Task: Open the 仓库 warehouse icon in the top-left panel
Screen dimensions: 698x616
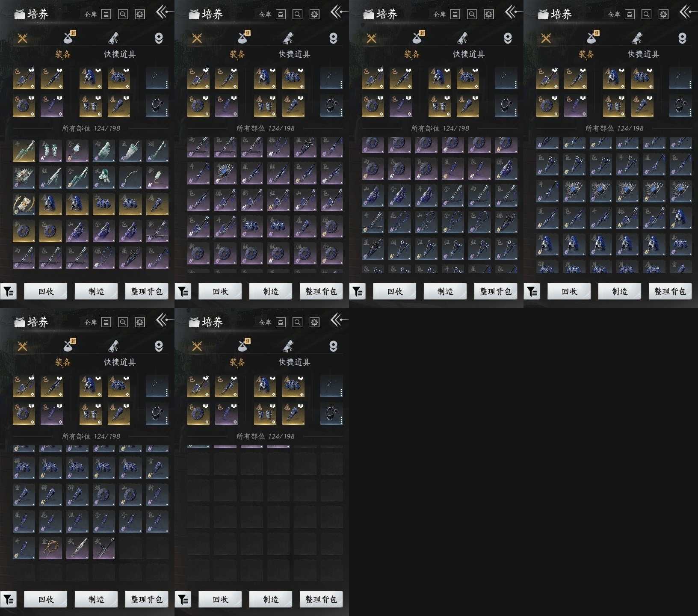Action: coord(106,15)
